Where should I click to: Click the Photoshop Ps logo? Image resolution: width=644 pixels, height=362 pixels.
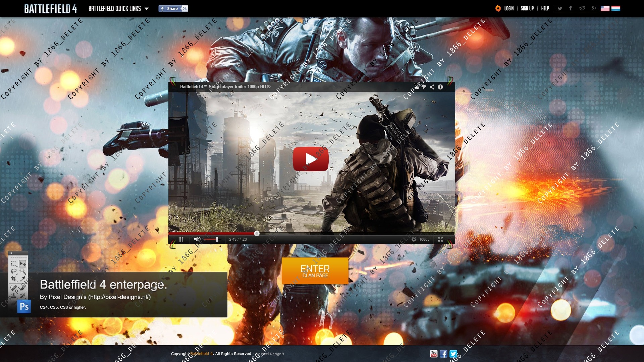[24, 306]
